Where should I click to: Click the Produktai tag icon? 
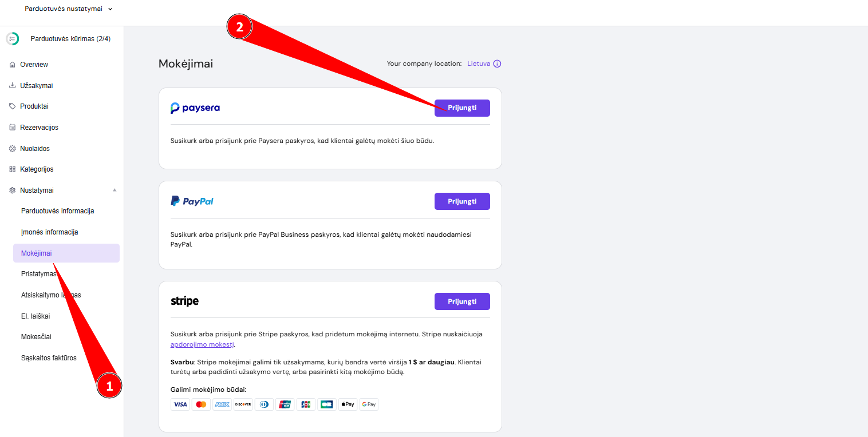point(13,106)
